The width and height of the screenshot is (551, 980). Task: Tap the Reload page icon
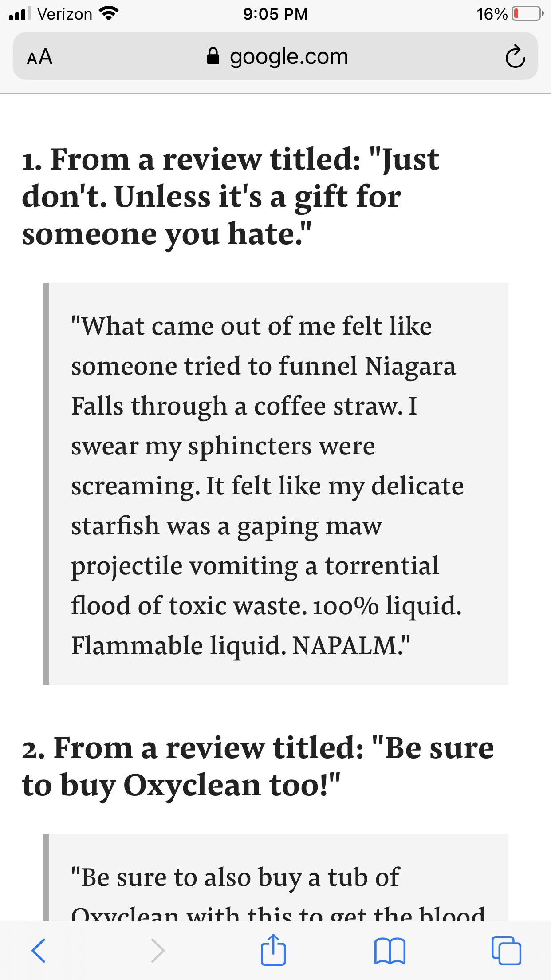516,56
